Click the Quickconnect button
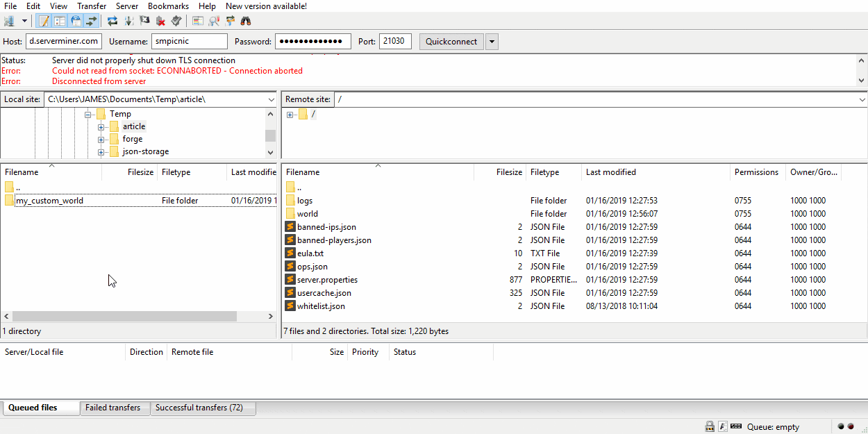 [x=451, y=42]
